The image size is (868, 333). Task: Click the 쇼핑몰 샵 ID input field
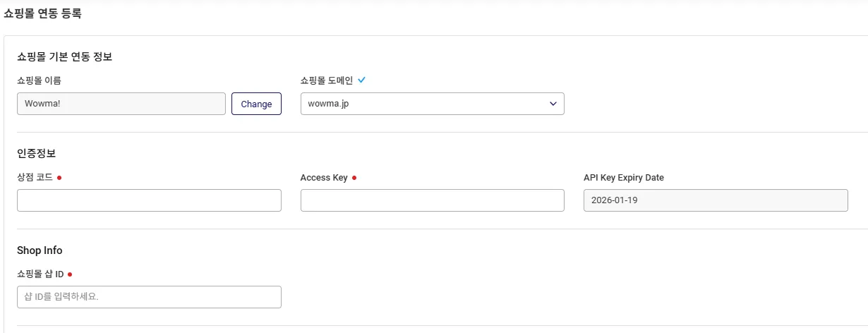coord(149,297)
